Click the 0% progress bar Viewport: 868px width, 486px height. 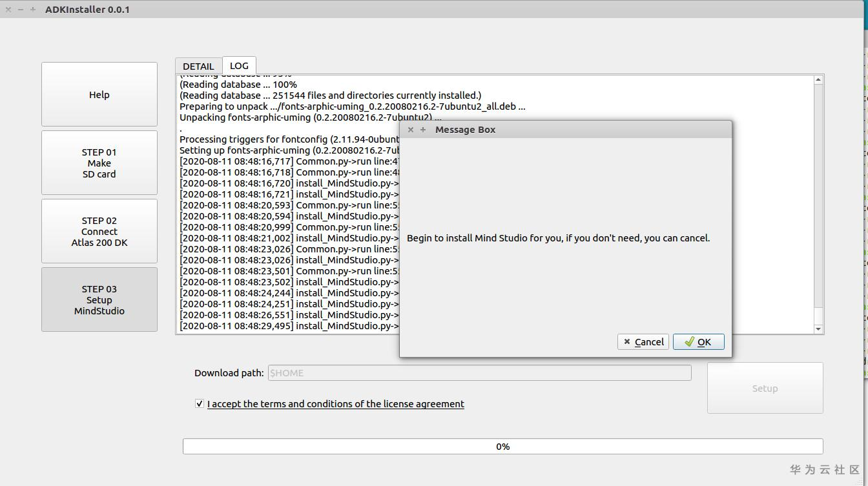click(502, 446)
